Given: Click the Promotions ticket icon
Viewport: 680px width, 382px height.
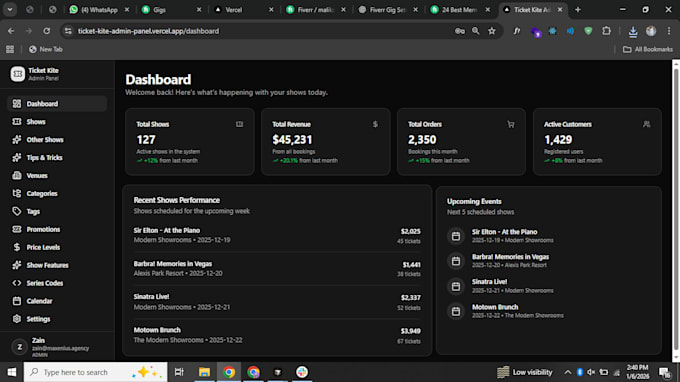Looking at the screenshot, I should point(16,229).
